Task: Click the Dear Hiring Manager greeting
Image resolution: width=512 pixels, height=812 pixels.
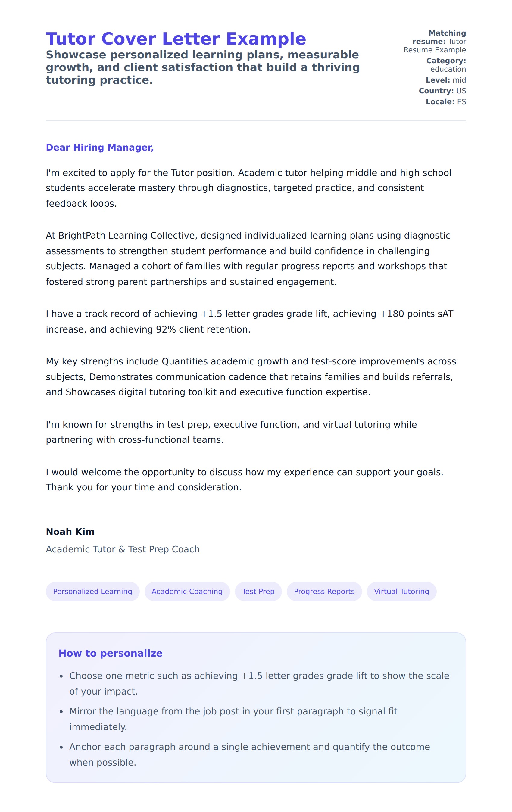Action: (99, 147)
